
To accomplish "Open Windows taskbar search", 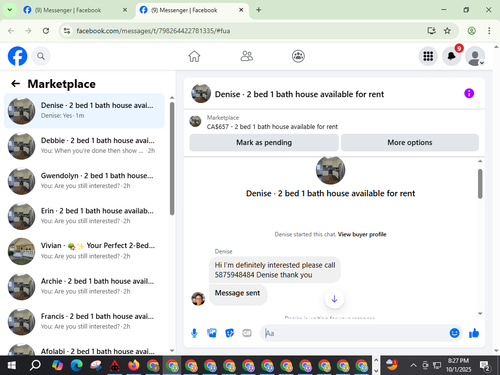I will click(35, 365).
